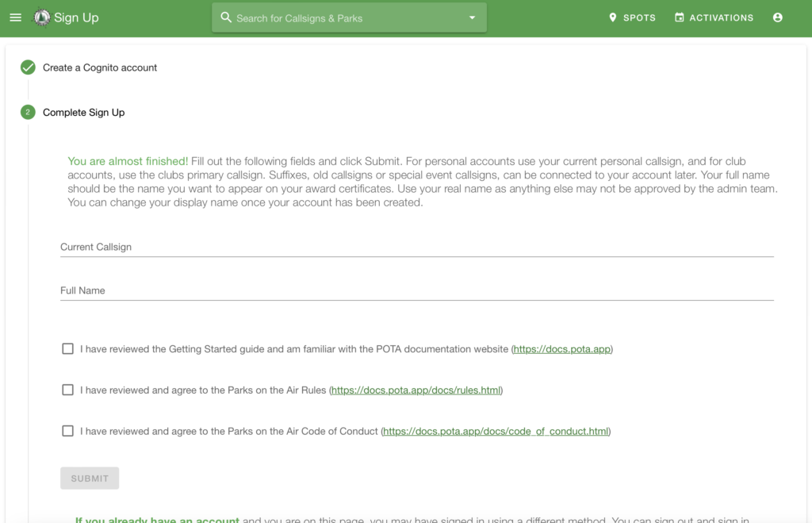Select the Complete Sign Up step header

pyautogui.click(x=84, y=113)
